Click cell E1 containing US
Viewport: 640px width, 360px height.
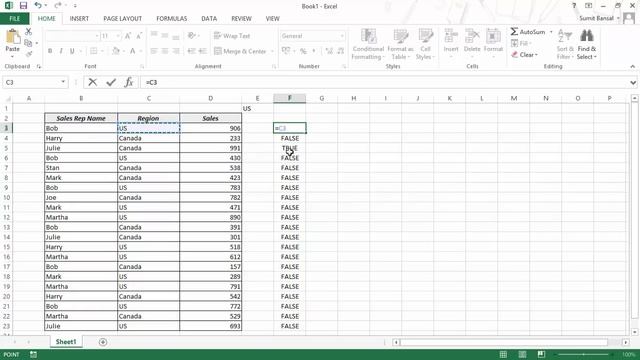click(x=257, y=108)
